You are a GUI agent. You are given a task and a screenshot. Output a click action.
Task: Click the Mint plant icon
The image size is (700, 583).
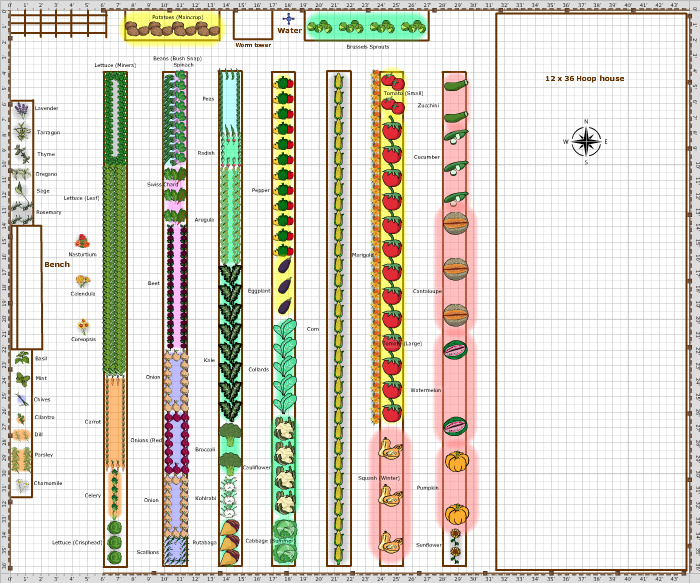[22, 379]
